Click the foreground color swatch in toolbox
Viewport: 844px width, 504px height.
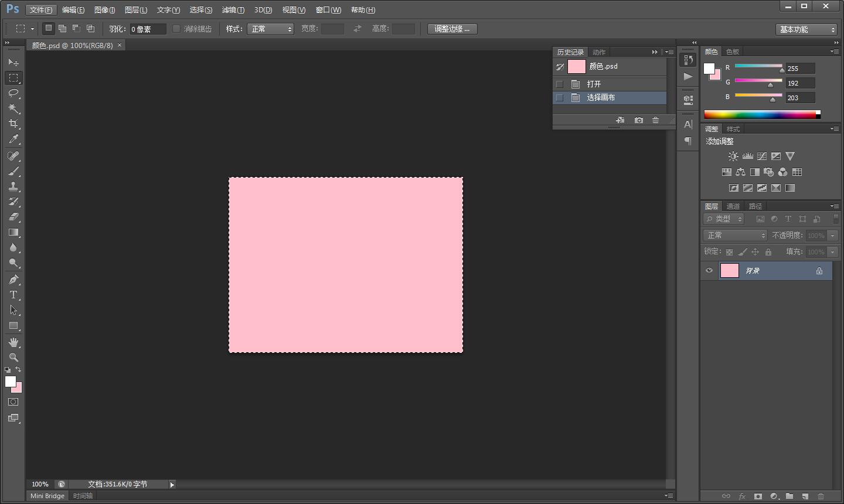pos(10,382)
